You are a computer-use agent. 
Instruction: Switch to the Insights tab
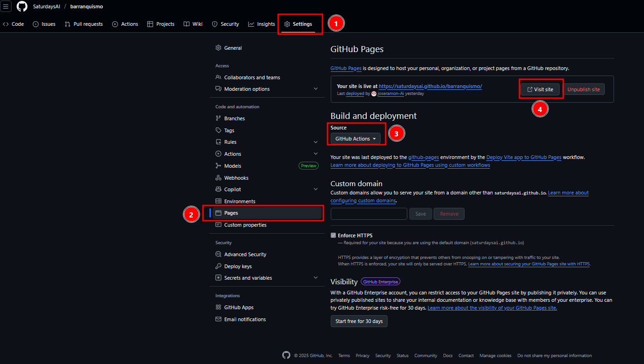[262, 24]
